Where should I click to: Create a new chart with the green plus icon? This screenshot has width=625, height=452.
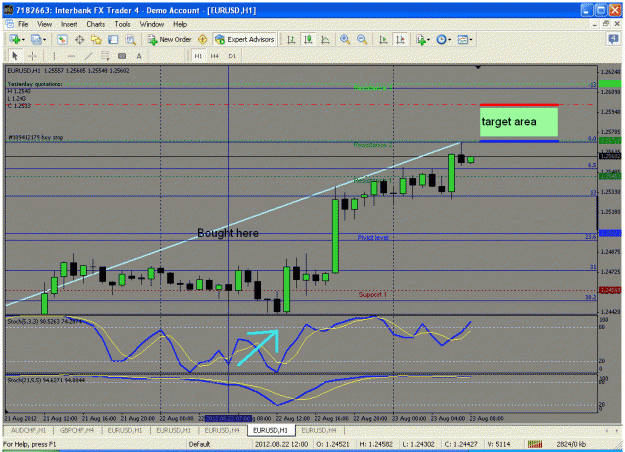pos(15,39)
